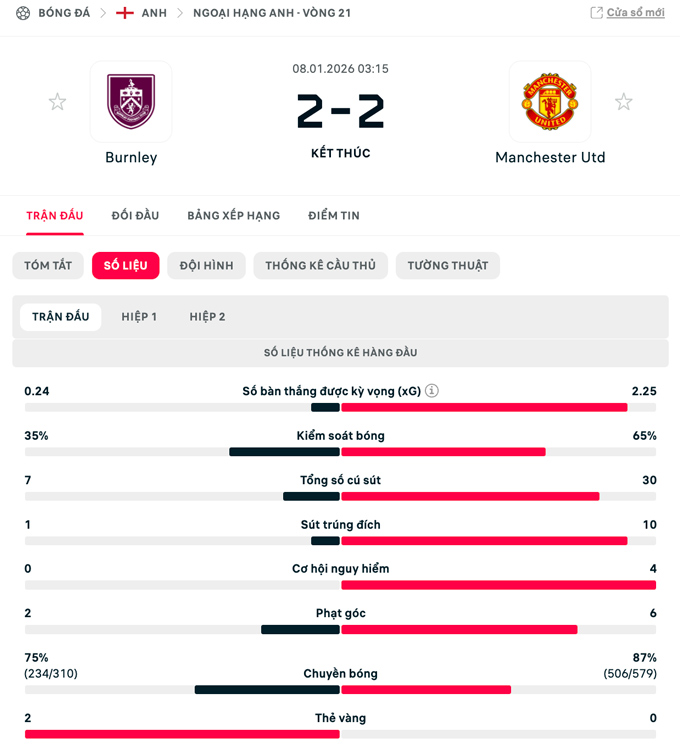This screenshot has height=746, width=680.
Task: Click the Kiểm soát bóng possession bar
Action: click(340, 452)
